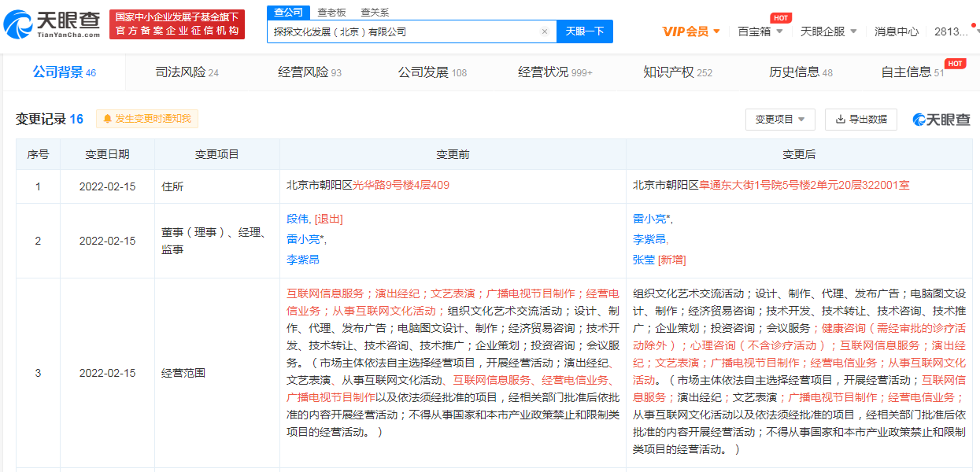Viewport: 980px width, 472px height.
Task: Click 张莹 name link in 变更后
Action: pyautogui.click(x=644, y=260)
